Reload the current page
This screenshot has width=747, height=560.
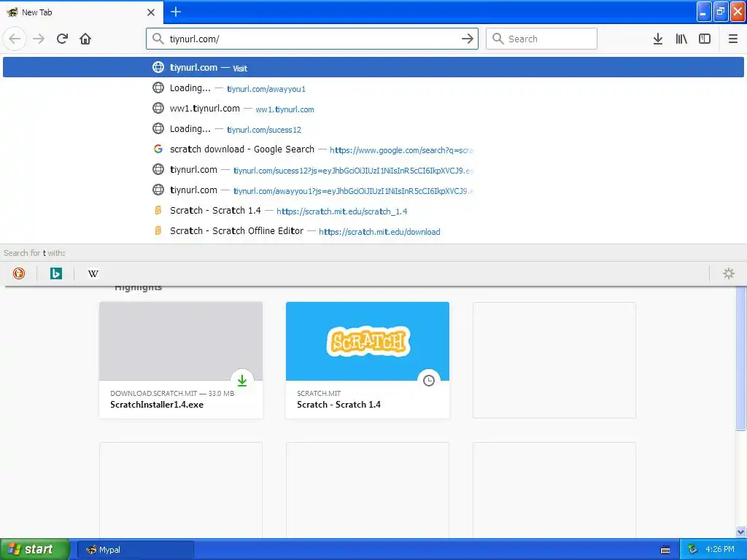pos(62,39)
